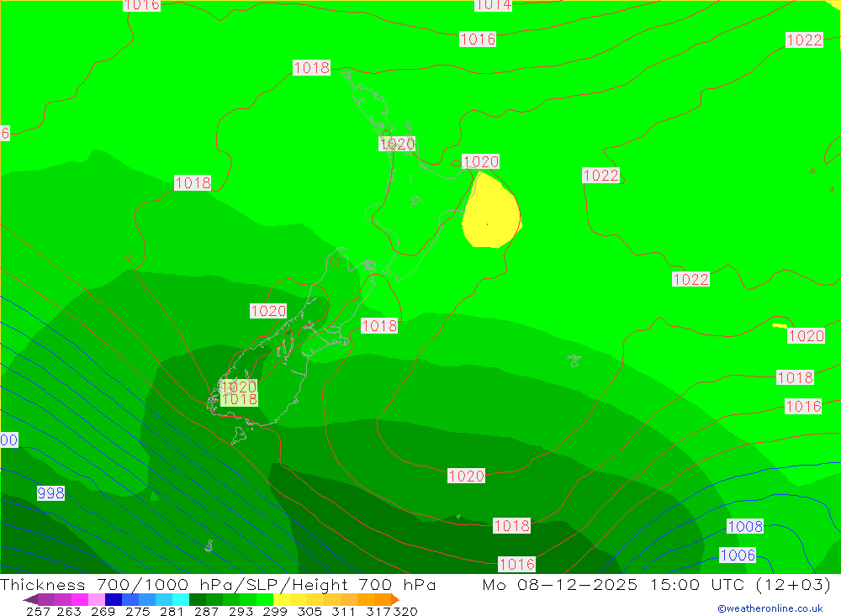Screen dimensions: 841x616
Task: Click the blue 998 isobar label
Action: pos(51,492)
